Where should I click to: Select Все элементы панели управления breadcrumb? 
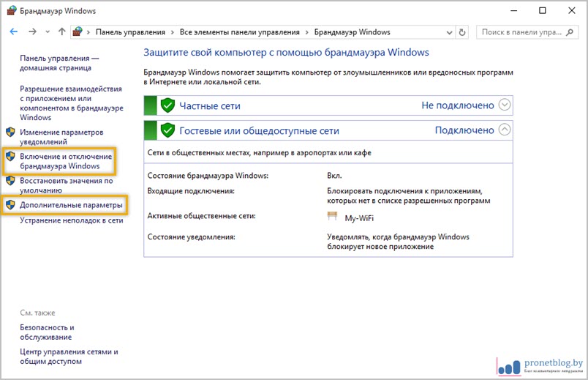pyautogui.click(x=240, y=32)
